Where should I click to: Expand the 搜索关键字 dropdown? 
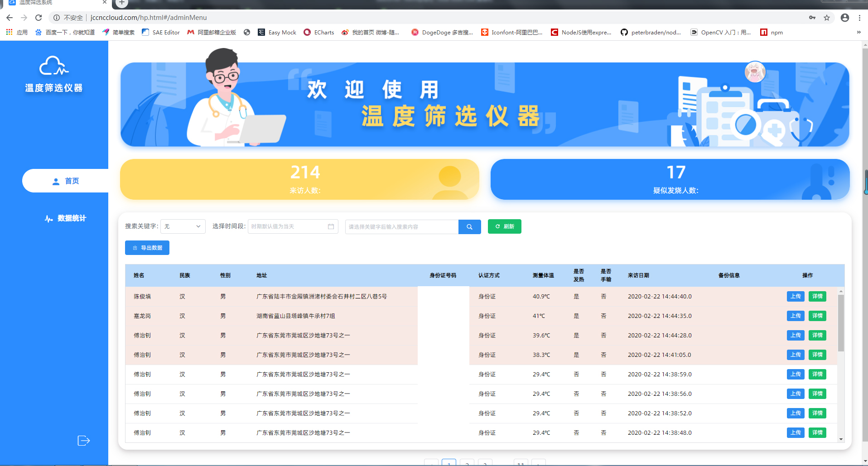pos(183,226)
